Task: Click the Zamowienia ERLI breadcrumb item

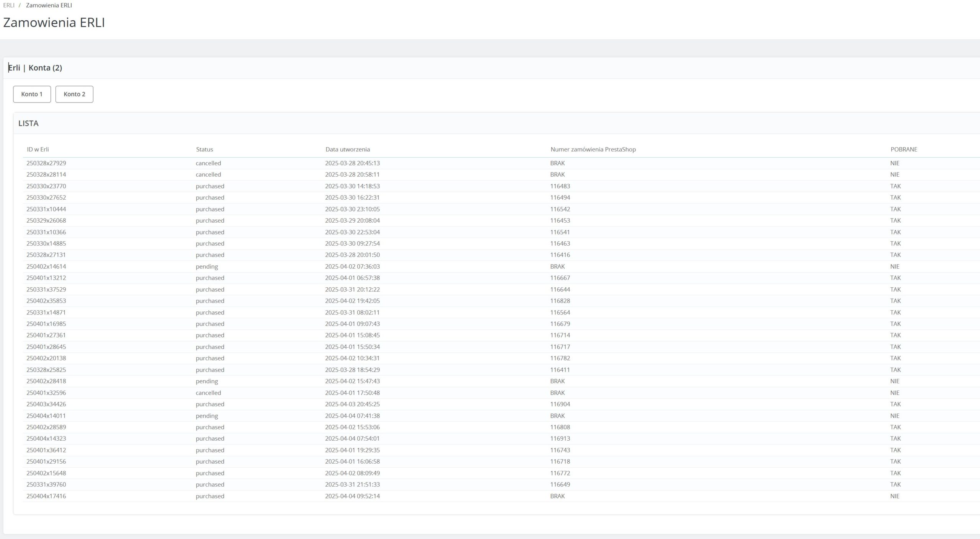Action: (49, 5)
